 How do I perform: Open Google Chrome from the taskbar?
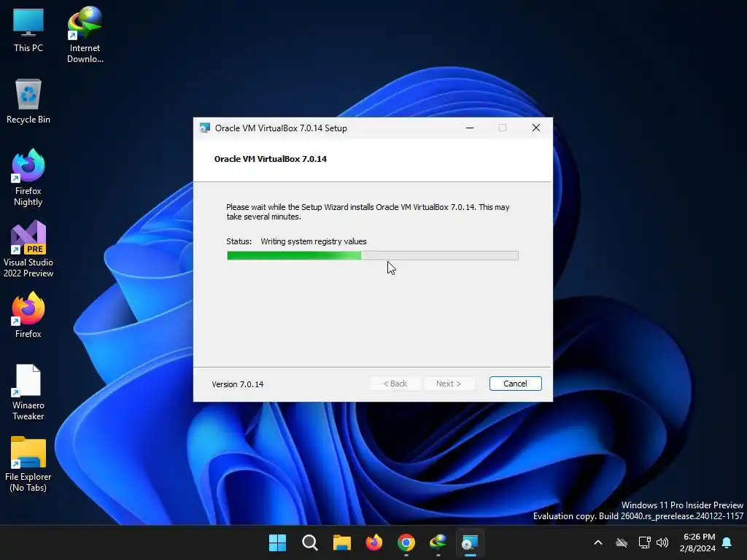tap(406, 542)
